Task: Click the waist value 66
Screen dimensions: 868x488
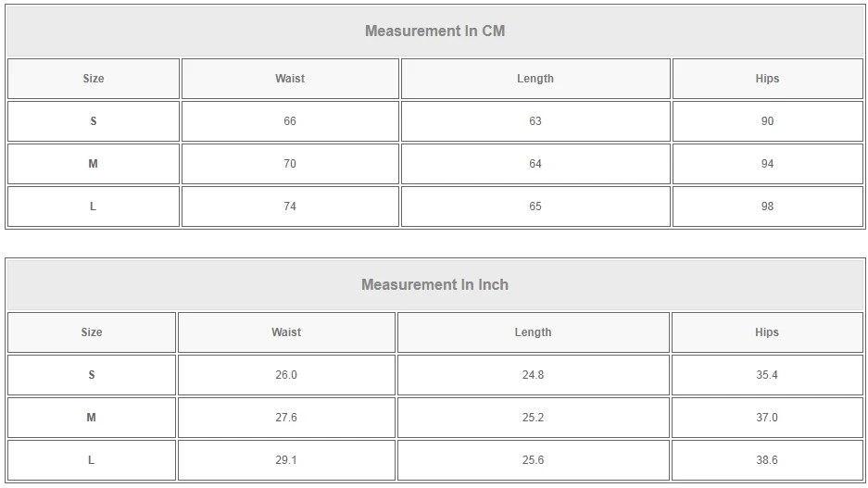Action: tap(290, 121)
